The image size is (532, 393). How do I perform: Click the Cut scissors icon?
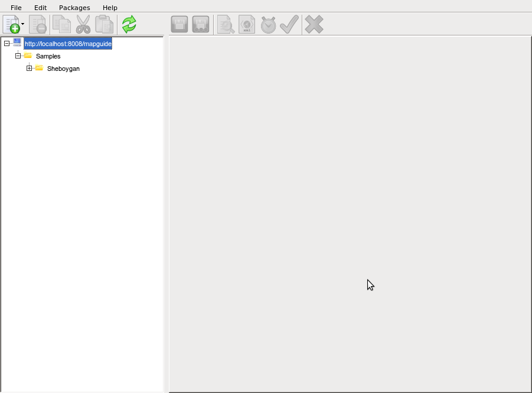click(x=83, y=24)
